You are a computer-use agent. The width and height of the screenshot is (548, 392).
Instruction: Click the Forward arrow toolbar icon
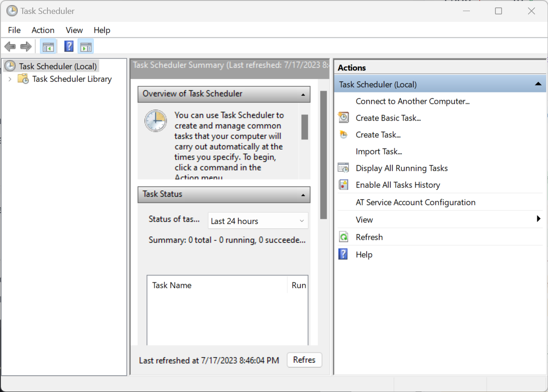pos(26,46)
